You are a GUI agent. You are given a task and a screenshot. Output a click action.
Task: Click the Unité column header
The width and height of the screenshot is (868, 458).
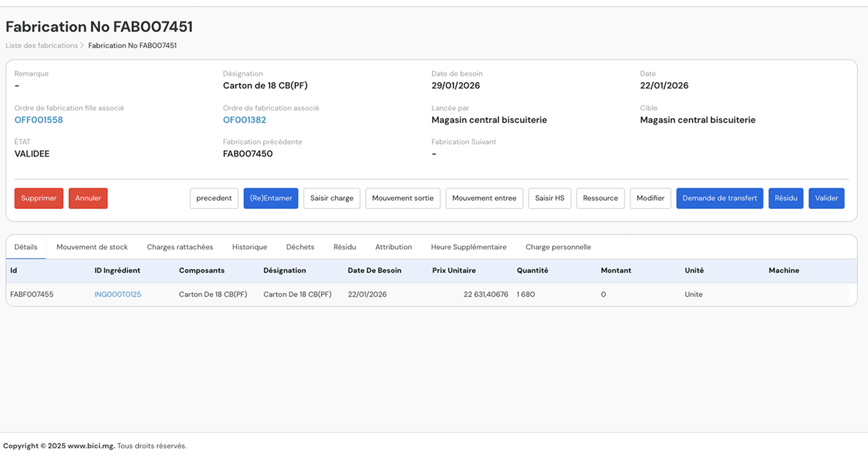694,270
